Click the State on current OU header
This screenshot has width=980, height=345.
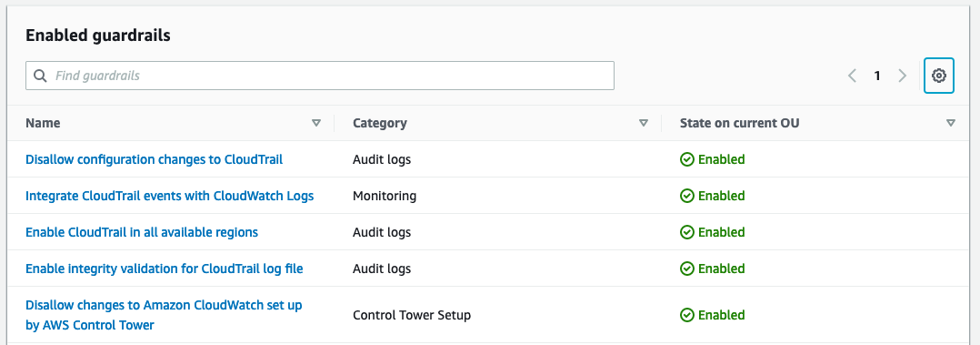point(739,124)
